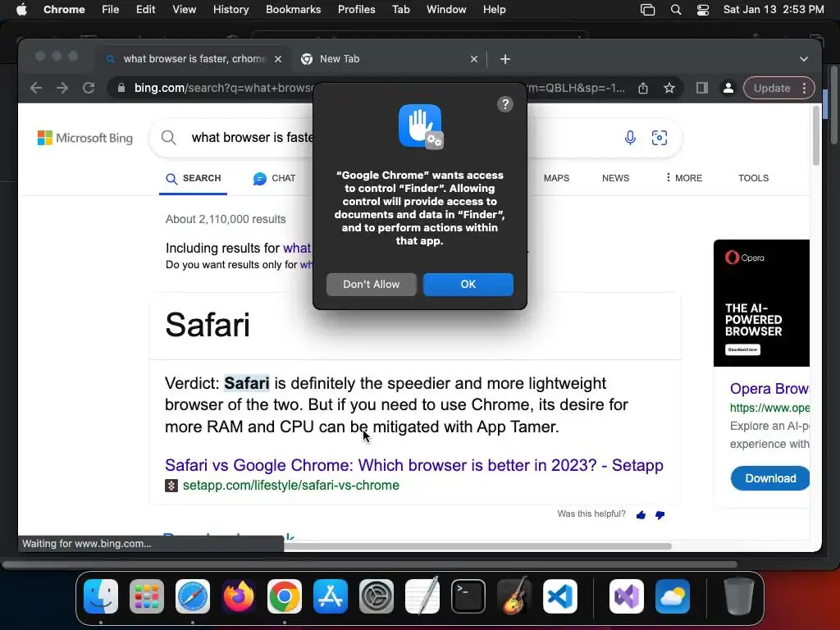Open the History menu

pos(231,10)
